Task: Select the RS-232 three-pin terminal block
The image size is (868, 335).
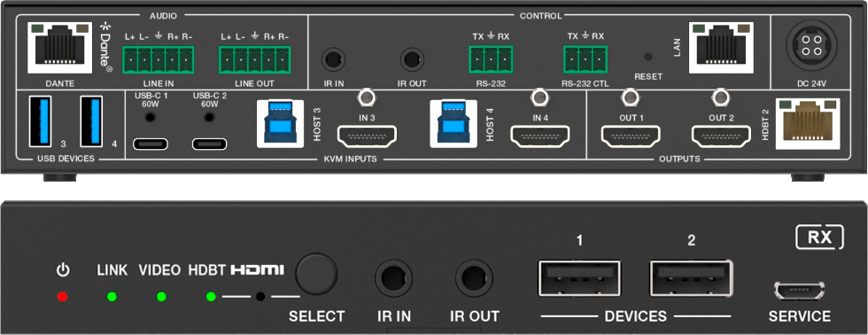Action: 491,59
